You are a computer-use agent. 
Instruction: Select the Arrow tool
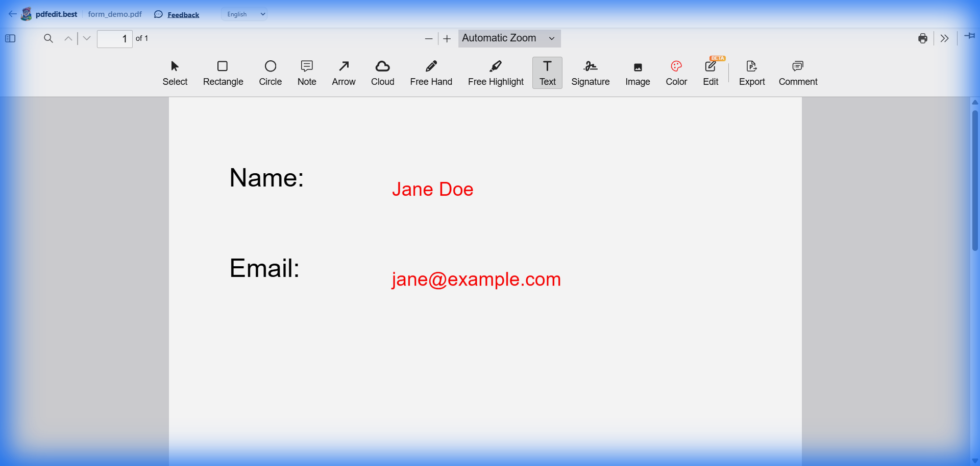point(344,73)
